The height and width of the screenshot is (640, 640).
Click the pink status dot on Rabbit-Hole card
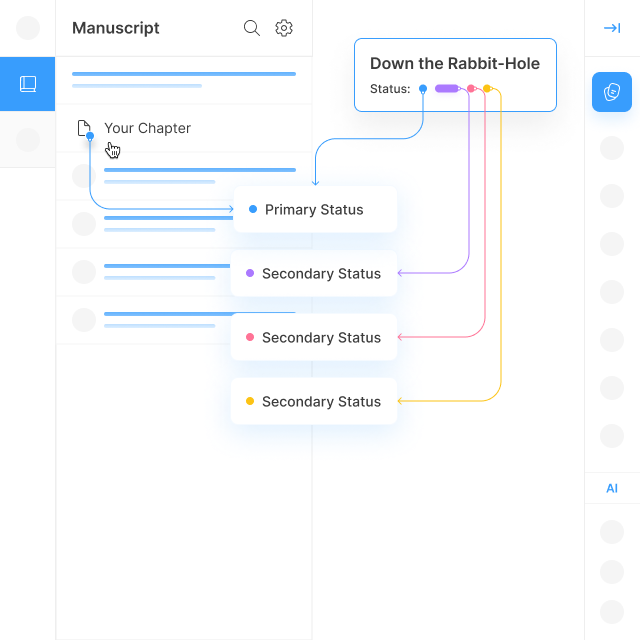[471, 88]
